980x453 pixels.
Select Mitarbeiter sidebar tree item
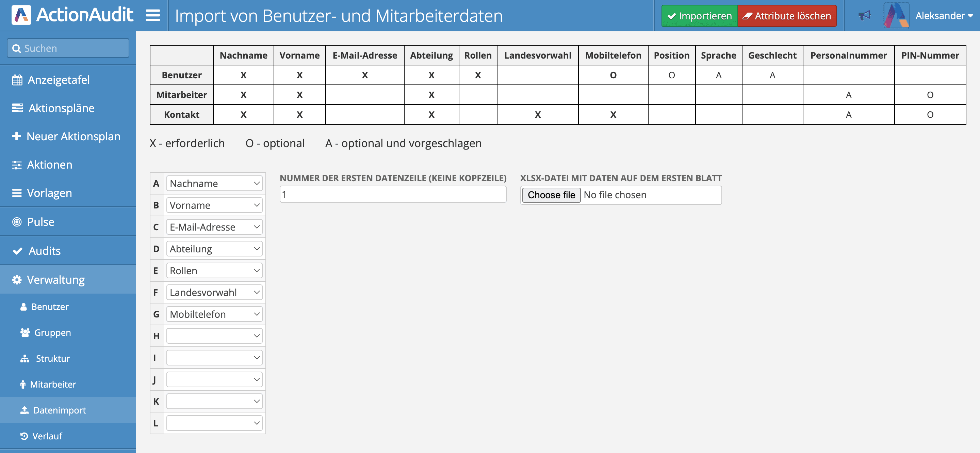(x=68, y=384)
